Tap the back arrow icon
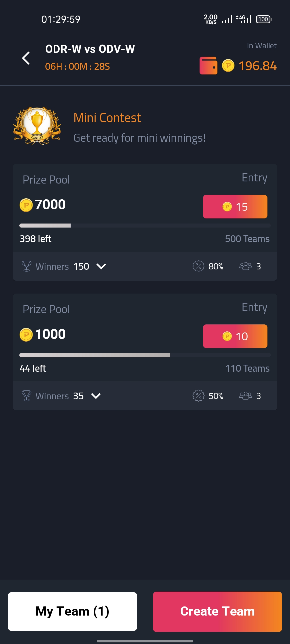Viewport: 290px width, 644px height. click(x=26, y=58)
